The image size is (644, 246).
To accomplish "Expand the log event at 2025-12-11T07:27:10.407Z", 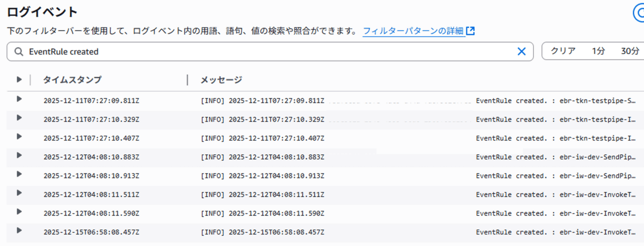I will click(19, 137).
